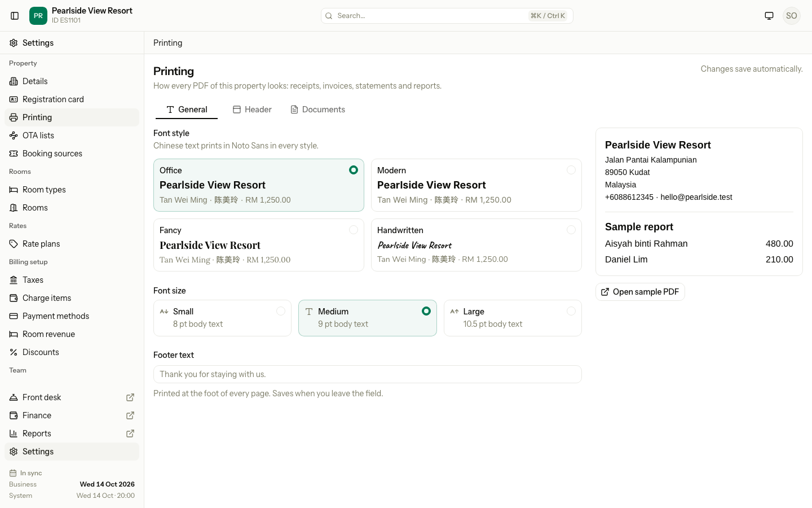Screen dimensions: 812x508
Task: Click the Rate plans tag icon
Action: pyautogui.click(x=14, y=244)
